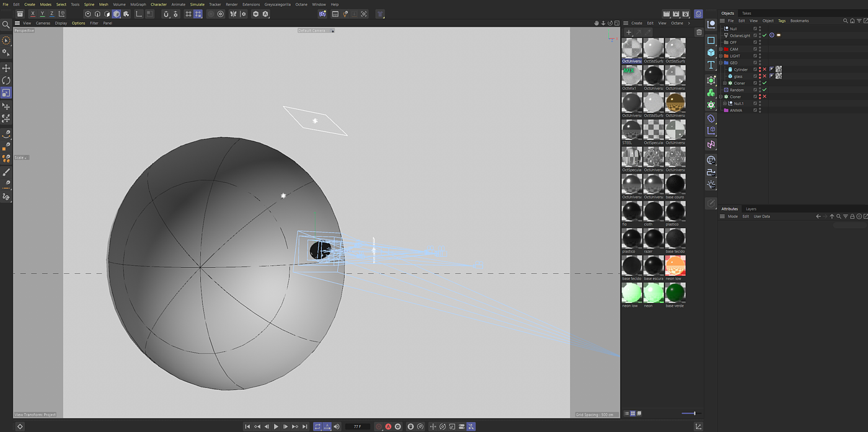Screen dimensions: 868x432
Task: Expand the LIGHT folder in object tree
Action: [x=721, y=56]
